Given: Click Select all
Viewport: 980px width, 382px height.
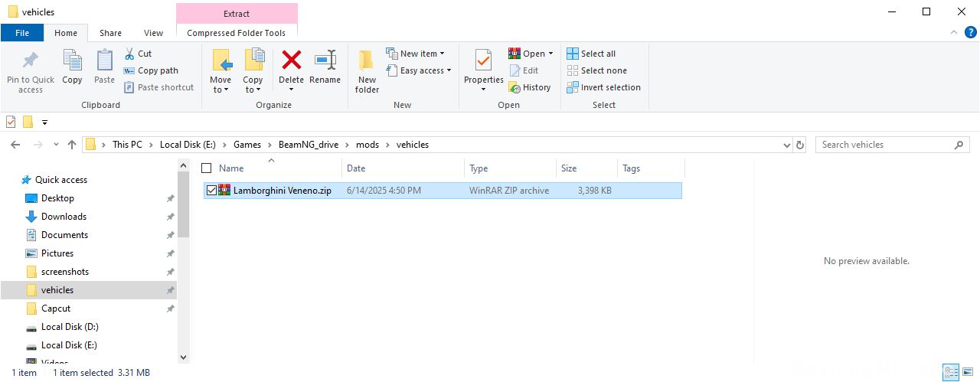Looking at the screenshot, I should click(591, 54).
